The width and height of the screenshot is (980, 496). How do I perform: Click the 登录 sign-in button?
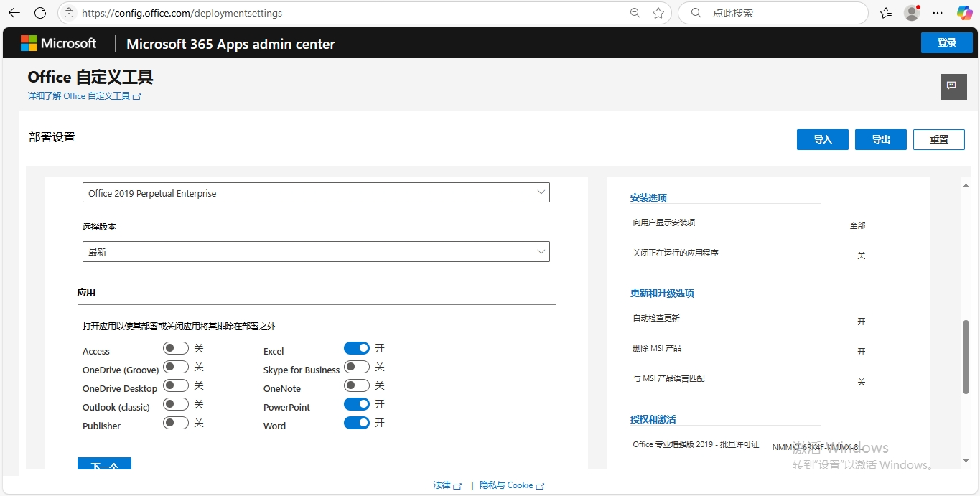coord(947,42)
